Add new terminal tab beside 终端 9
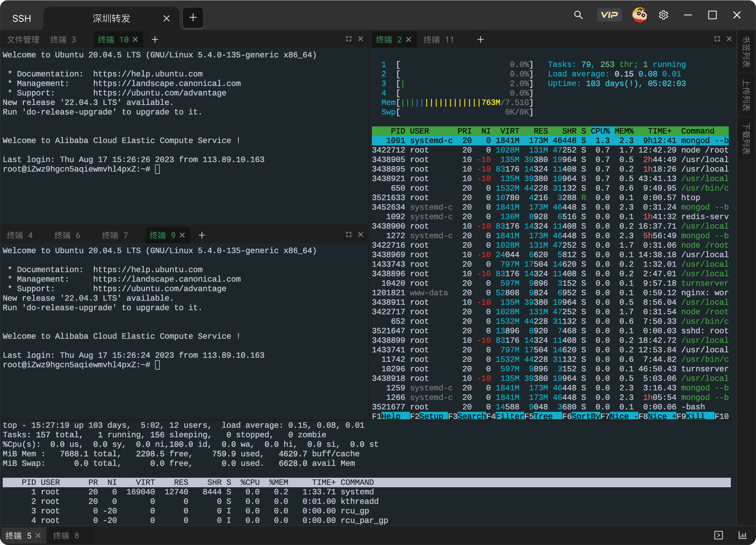Screen dimensions: 756x545 tap(202, 235)
